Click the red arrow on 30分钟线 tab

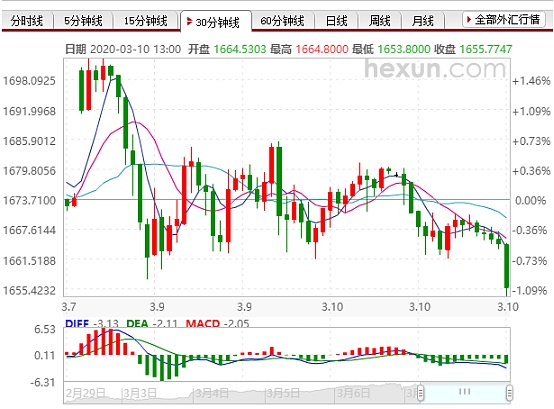point(189,22)
